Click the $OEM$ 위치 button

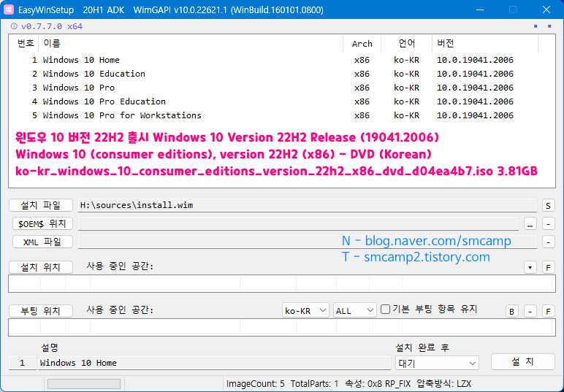(x=42, y=223)
